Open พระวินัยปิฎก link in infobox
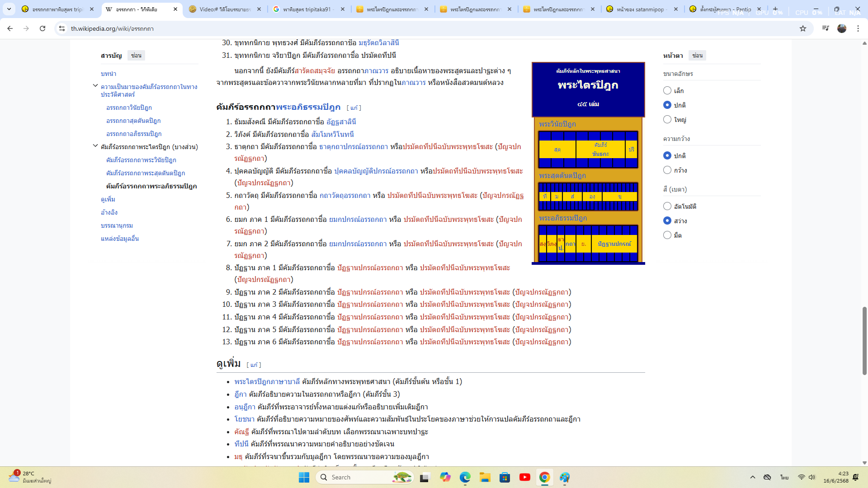 (557, 124)
